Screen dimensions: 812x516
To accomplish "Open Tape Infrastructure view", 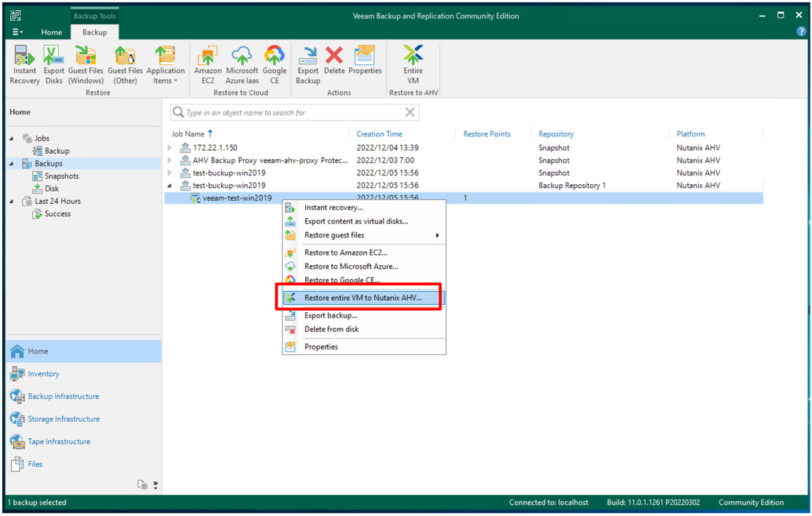I will (x=84, y=442).
